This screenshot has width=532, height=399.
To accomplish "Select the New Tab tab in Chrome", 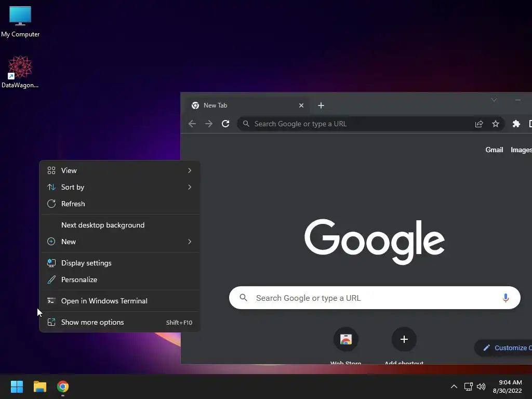I will click(247, 105).
